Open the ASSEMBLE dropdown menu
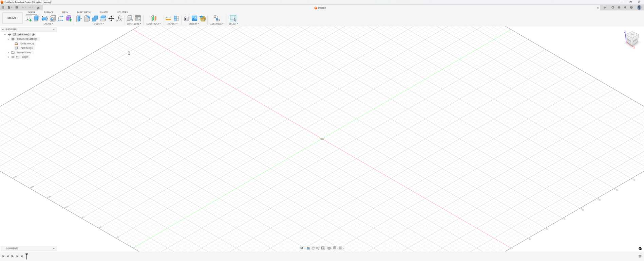644x261 pixels. [x=217, y=24]
